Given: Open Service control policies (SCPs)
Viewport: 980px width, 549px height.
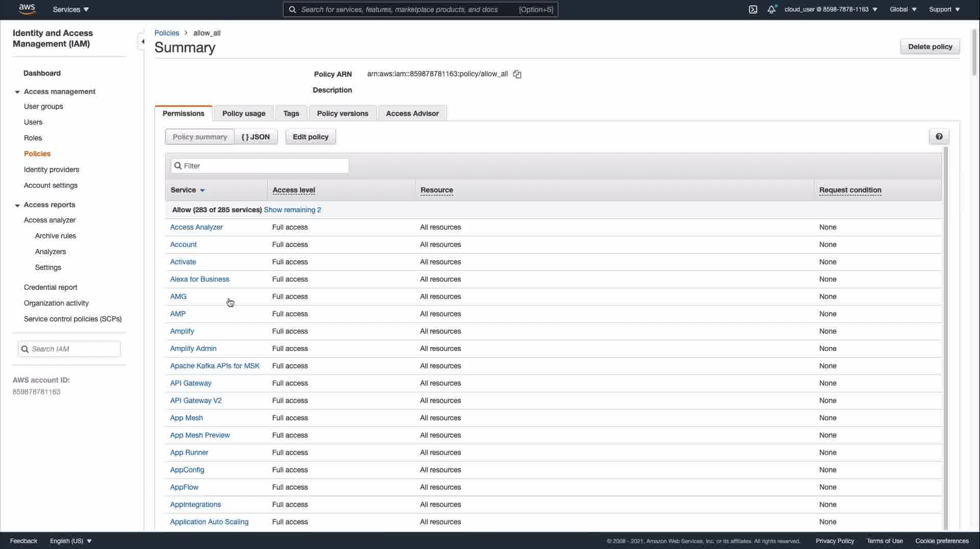Looking at the screenshot, I should pos(73,319).
